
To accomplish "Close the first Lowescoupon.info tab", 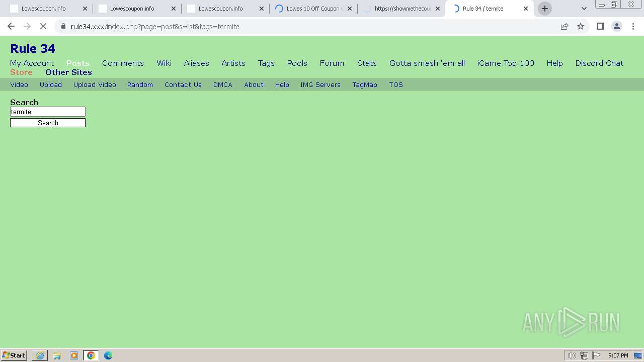I will pyautogui.click(x=85, y=9).
